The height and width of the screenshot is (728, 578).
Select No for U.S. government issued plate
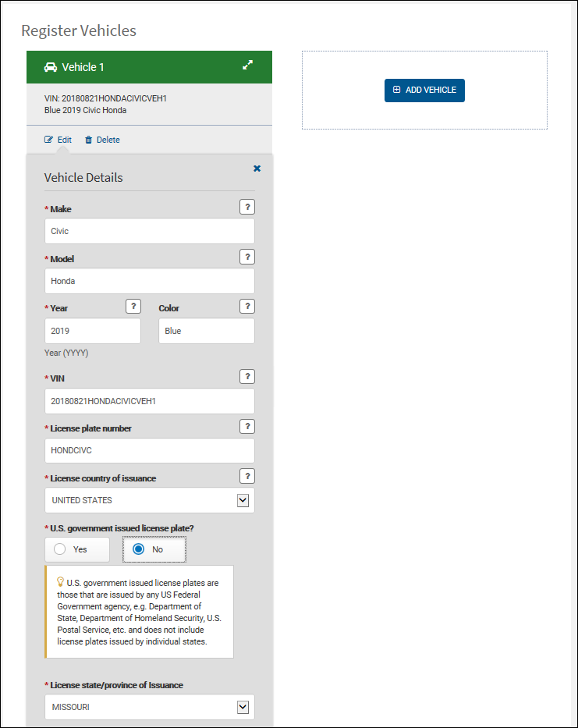point(154,550)
